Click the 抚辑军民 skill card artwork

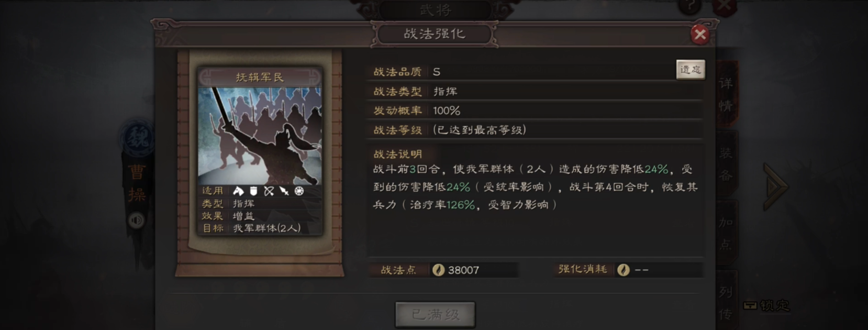point(260,136)
